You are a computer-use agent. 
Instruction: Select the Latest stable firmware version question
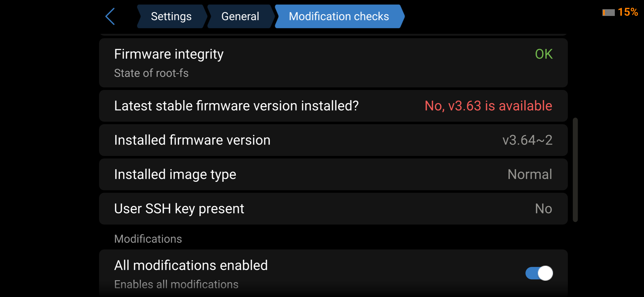coord(236,106)
